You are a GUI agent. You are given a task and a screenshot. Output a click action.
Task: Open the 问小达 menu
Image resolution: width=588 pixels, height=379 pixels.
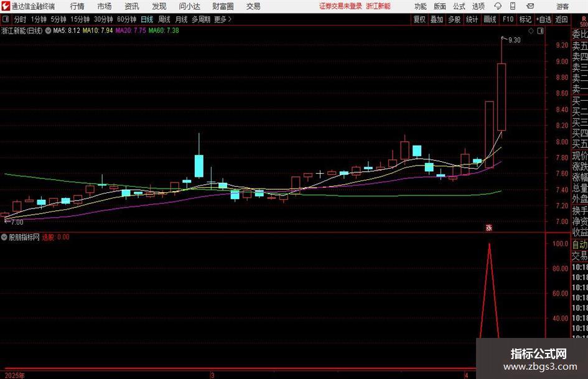coord(189,6)
